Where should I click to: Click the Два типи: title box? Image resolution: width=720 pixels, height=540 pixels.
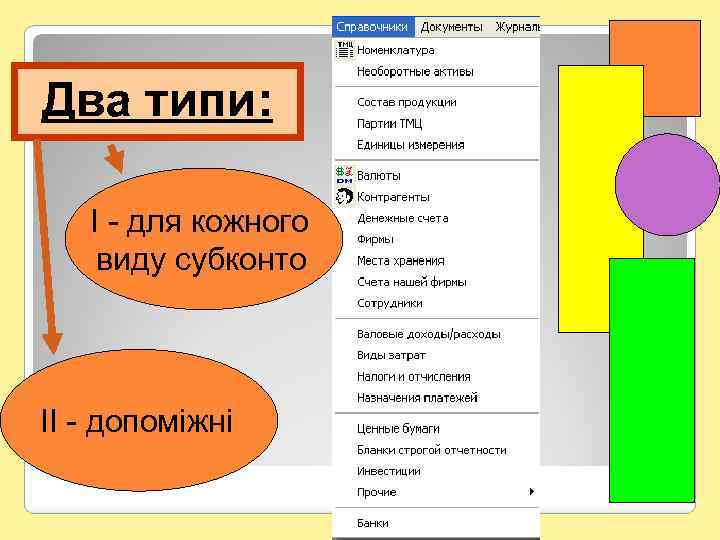pos(158,101)
